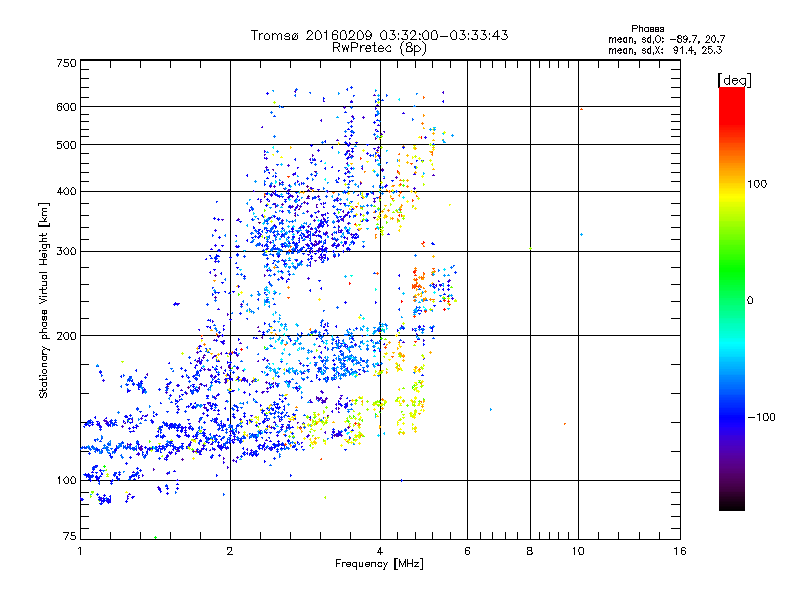Click the y-axis tick label "300"
Screen dimensions: 800x600
pyautogui.click(x=66, y=252)
